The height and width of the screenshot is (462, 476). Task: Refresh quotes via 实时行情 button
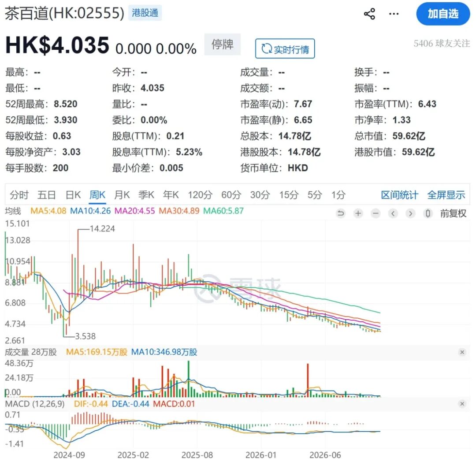click(285, 48)
